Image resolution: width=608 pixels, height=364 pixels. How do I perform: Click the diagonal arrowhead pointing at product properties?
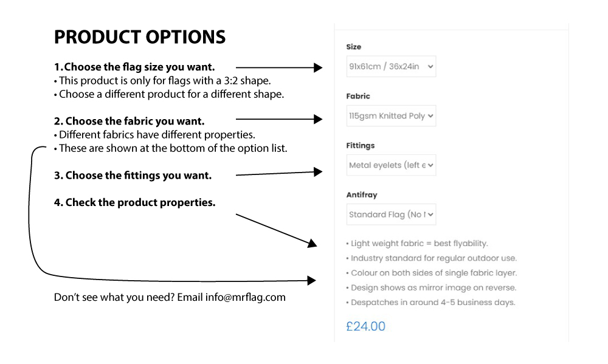tap(313, 244)
